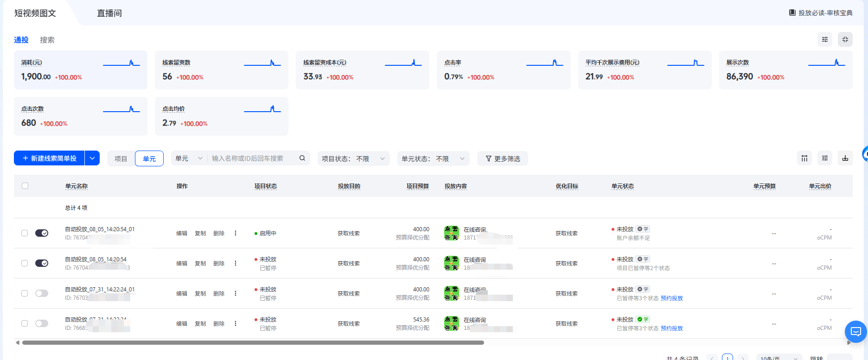This screenshot has width=868, height=360.
Task: Open the custom columns icon in the table toolbar
Action: click(804, 158)
